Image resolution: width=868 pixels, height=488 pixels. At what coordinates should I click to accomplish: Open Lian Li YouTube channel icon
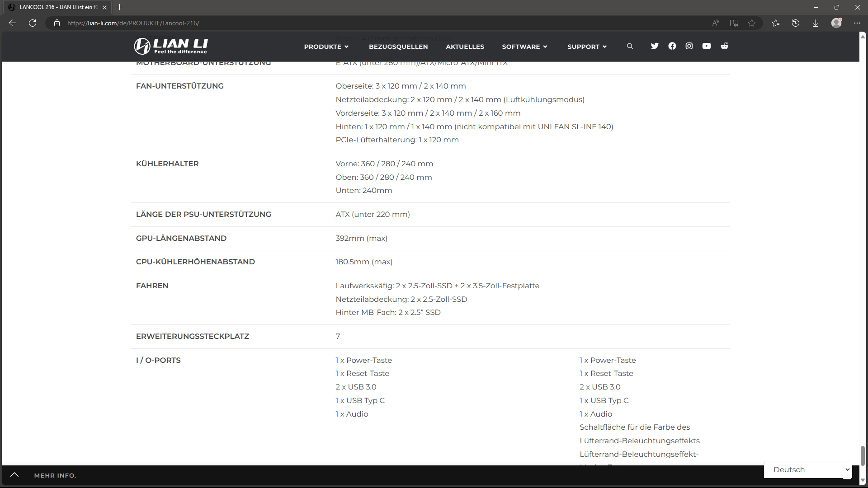(x=707, y=46)
